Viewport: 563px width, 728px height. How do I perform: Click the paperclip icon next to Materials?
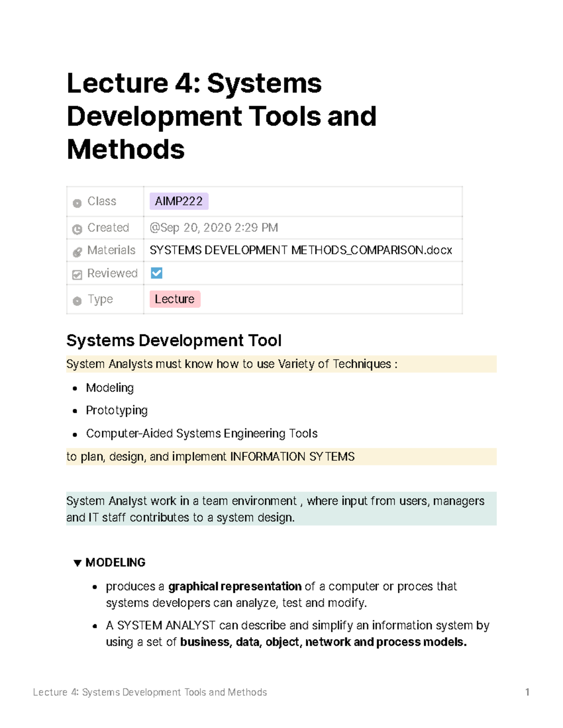76,250
